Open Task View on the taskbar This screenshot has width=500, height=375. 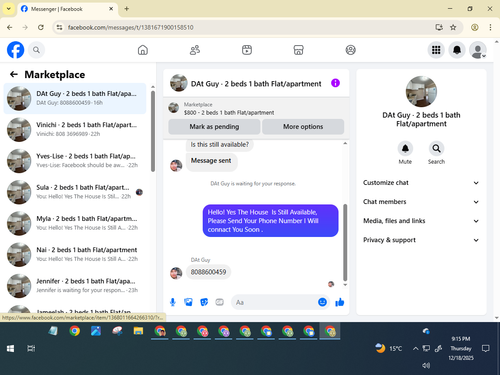coord(31,349)
